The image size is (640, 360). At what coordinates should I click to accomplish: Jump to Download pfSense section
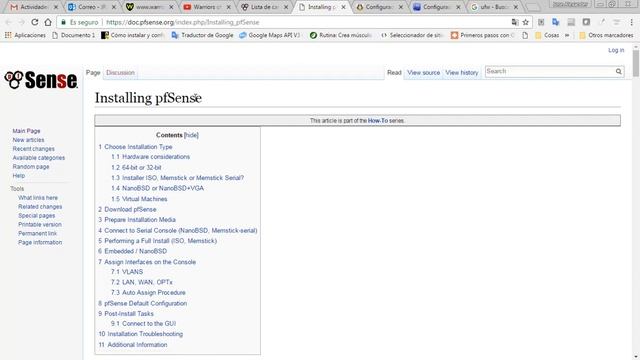tap(127, 209)
